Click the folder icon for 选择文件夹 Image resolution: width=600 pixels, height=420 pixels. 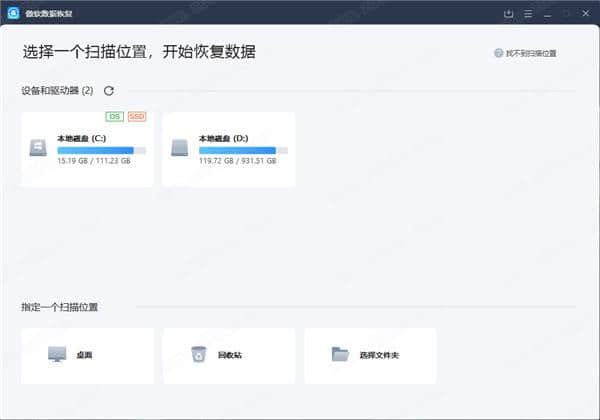(340, 354)
